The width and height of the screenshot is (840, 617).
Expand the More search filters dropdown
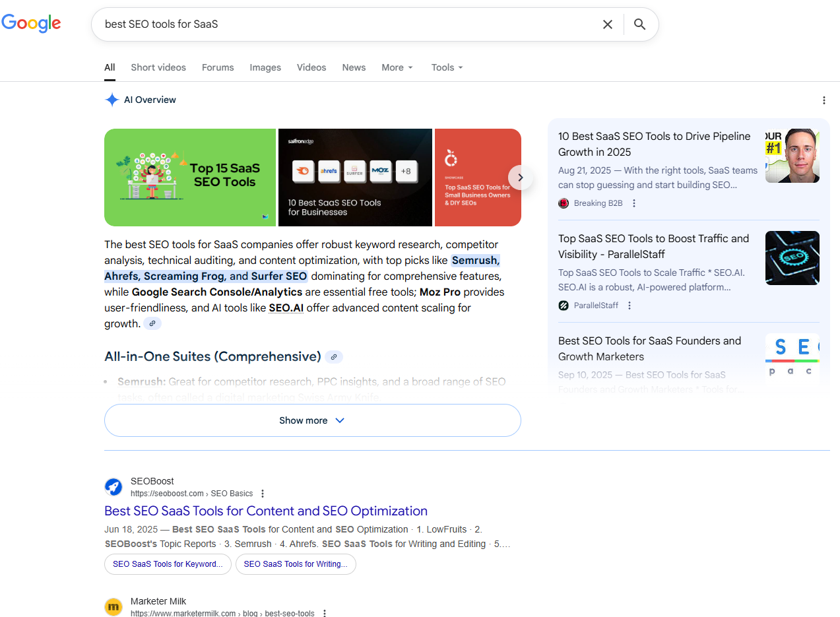pyautogui.click(x=397, y=67)
